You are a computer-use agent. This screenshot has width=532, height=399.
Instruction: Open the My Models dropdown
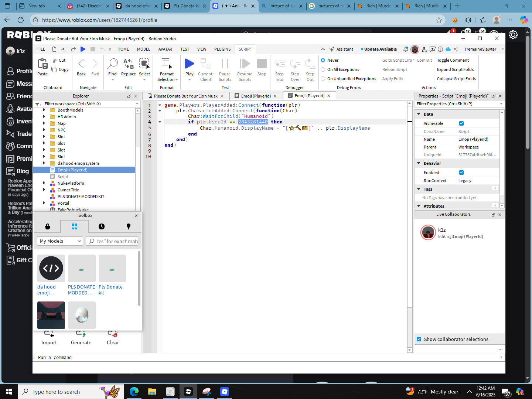pos(60,241)
